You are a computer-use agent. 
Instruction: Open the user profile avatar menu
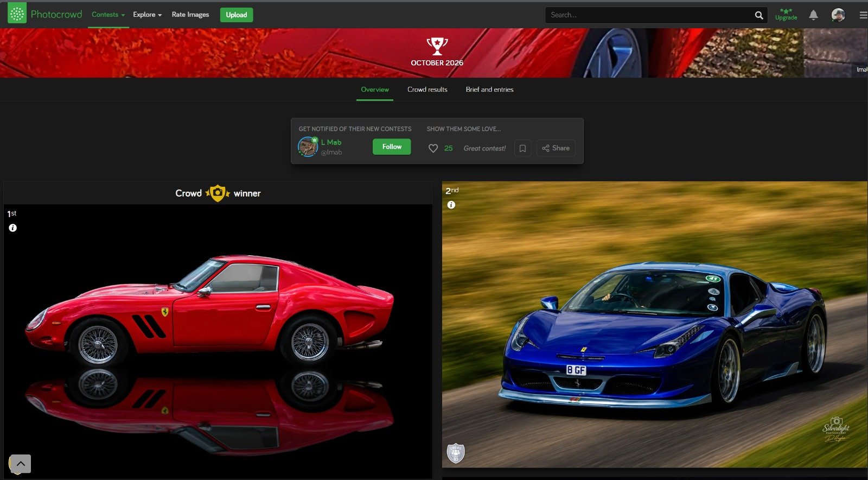coord(838,15)
